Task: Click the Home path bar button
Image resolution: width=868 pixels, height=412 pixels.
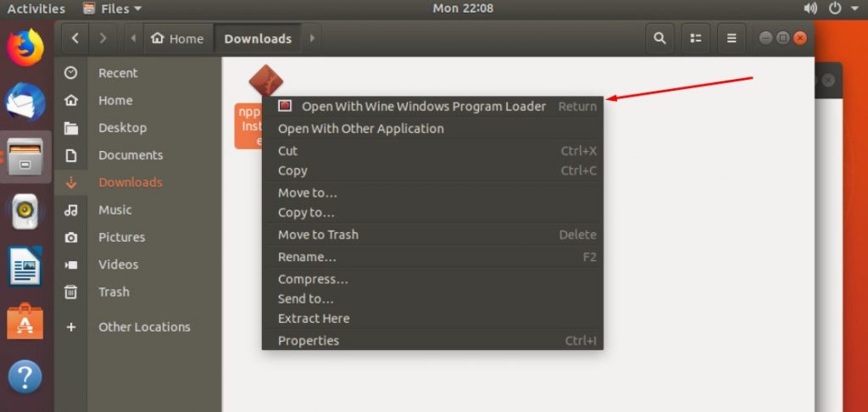Action: [x=178, y=38]
